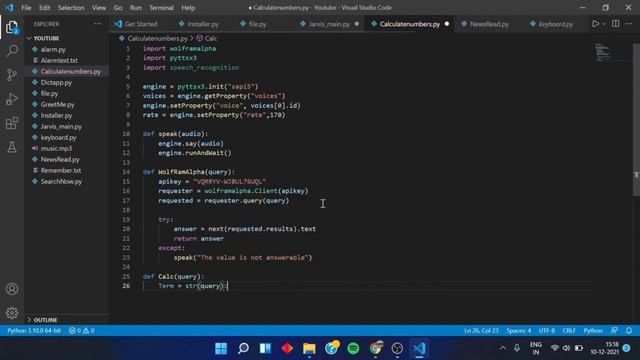Open the Edit menu
The image size is (640, 360).
44,8
